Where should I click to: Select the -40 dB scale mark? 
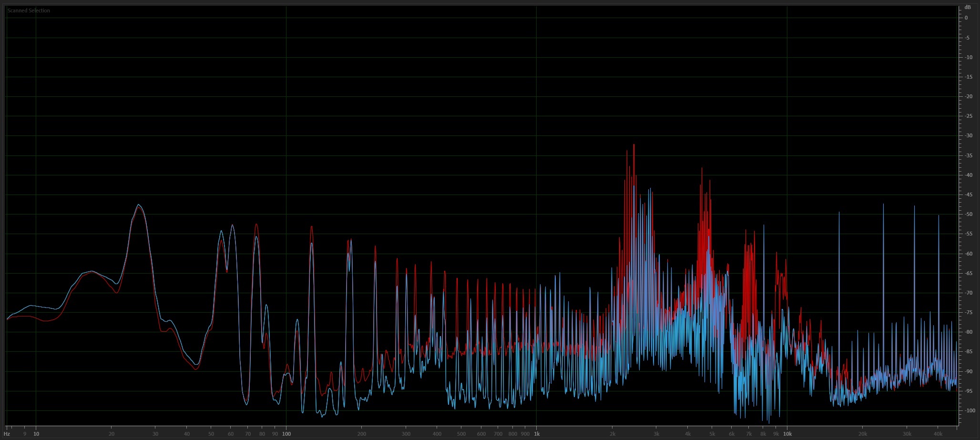coord(969,175)
